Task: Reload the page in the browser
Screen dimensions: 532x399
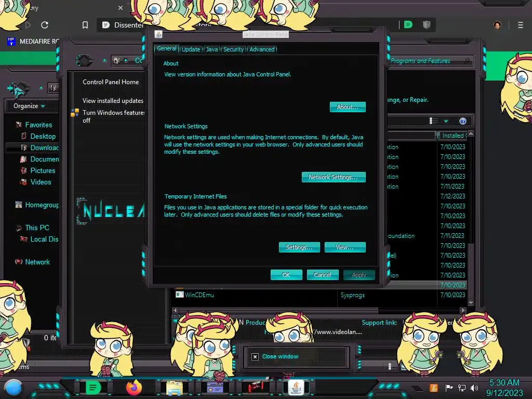Action: click(x=45, y=25)
